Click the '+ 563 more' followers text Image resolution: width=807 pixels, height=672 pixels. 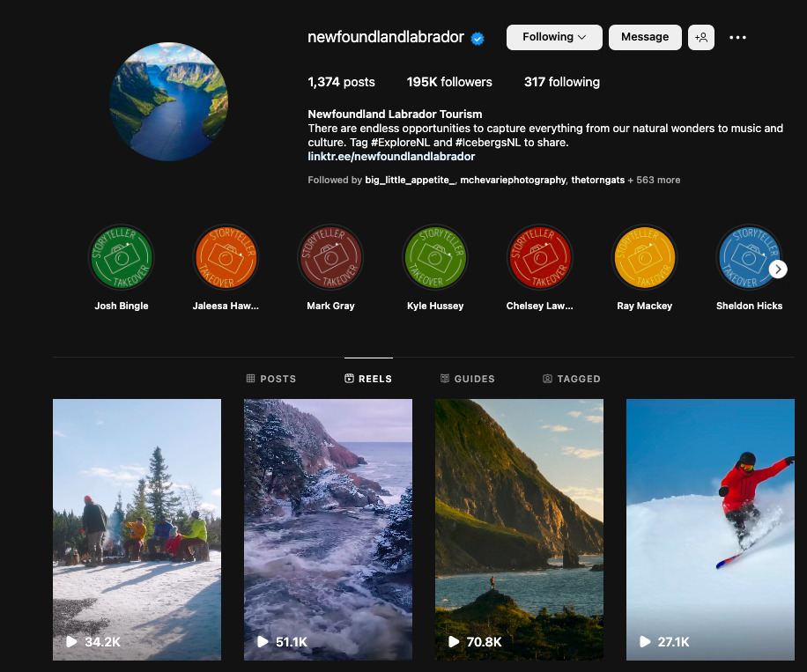pyautogui.click(x=654, y=180)
